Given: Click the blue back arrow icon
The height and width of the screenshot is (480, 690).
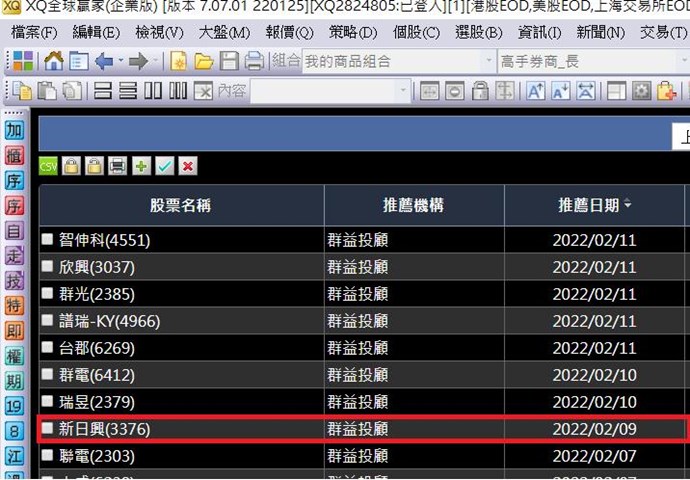Looking at the screenshot, I should [104, 62].
